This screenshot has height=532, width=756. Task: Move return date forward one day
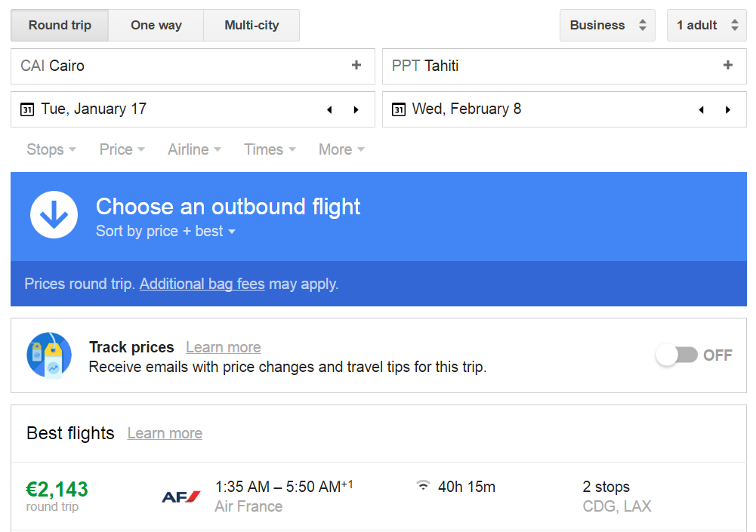(x=728, y=110)
